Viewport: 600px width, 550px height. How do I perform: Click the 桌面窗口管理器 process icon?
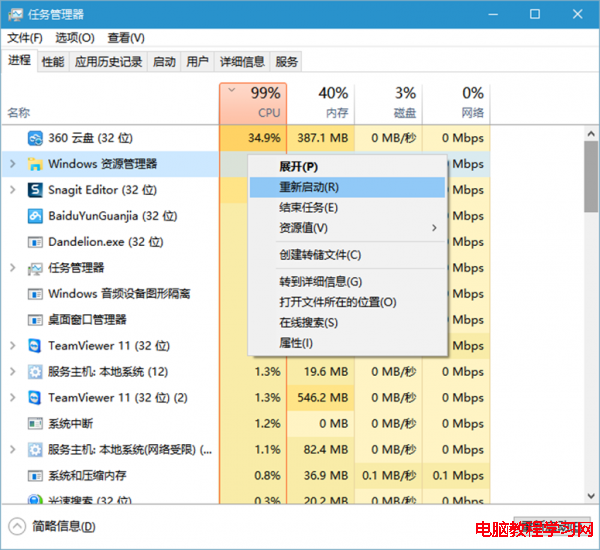[35, 320]
